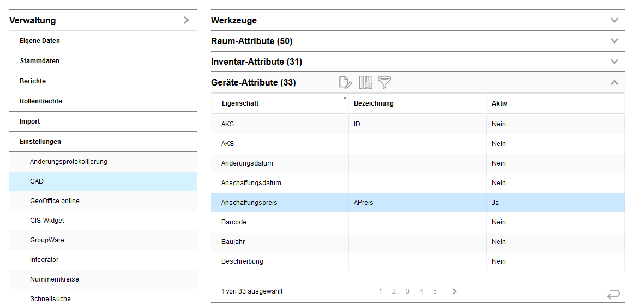Open the column settings icon
The width and height of the screenshot is (644, 305).
point(365,82)
